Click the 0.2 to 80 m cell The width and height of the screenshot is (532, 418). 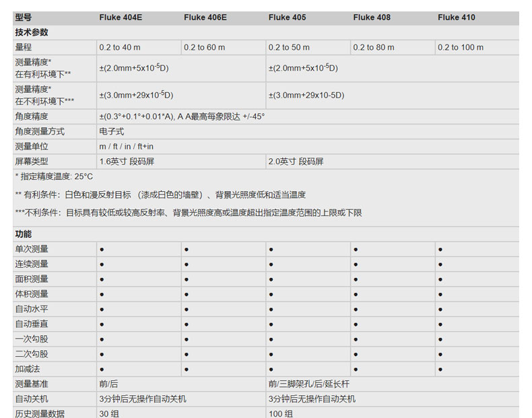(374, 48)
